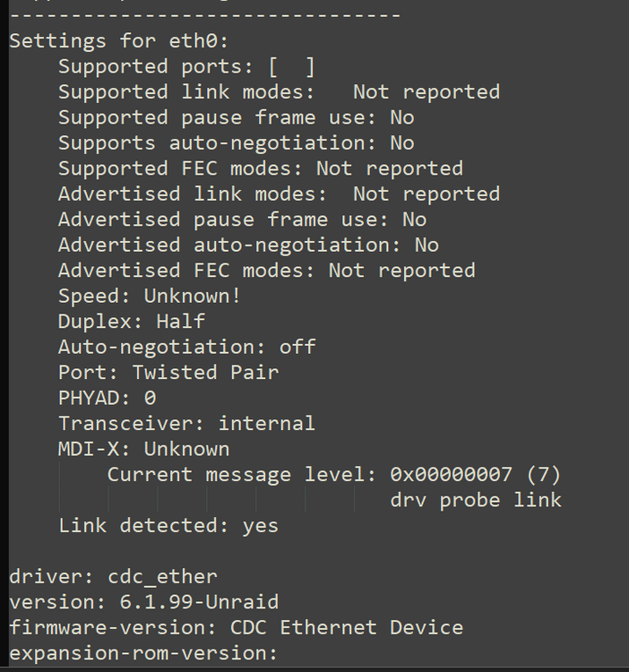The width and height of the screenshot is (629, 672).
Task: Click the 'Settings for eth0:' heading line
Action: 118,41
